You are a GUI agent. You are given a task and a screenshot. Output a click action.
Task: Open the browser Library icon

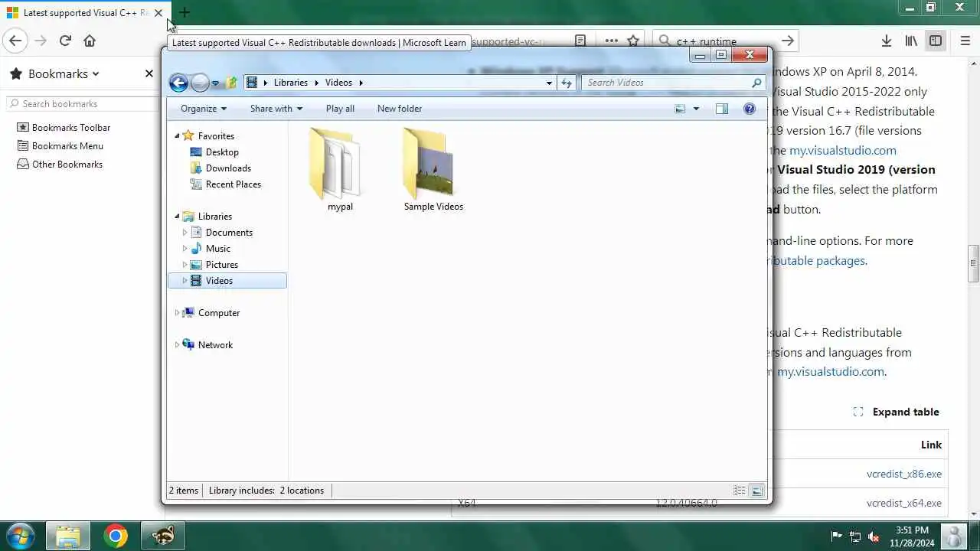point(911,41)
